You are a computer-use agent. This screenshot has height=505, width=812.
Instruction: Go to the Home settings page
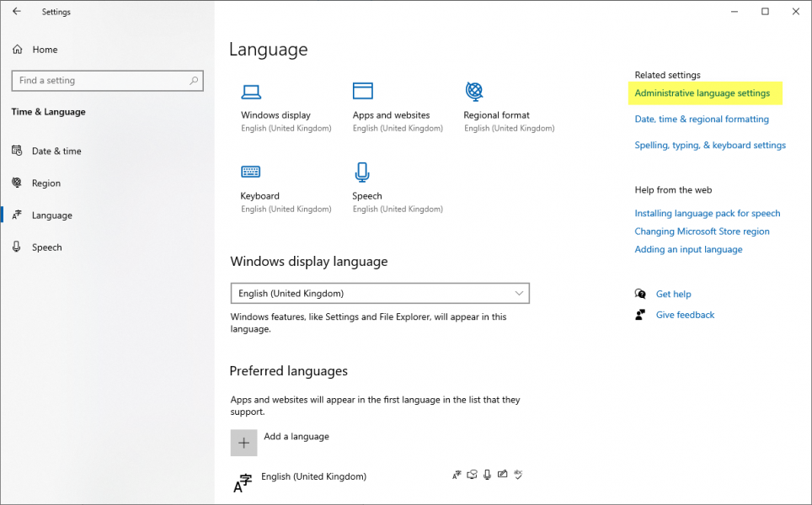click(45, 50)
